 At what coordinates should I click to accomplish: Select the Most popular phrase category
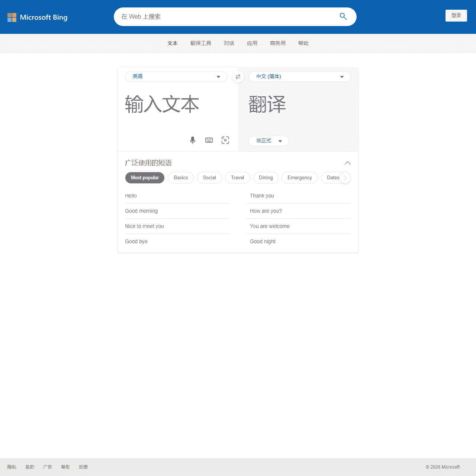pos(145,178)
